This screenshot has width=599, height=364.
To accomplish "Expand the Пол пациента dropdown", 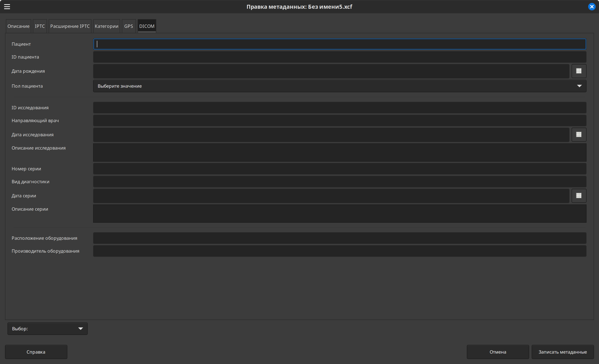I will 339,86.
